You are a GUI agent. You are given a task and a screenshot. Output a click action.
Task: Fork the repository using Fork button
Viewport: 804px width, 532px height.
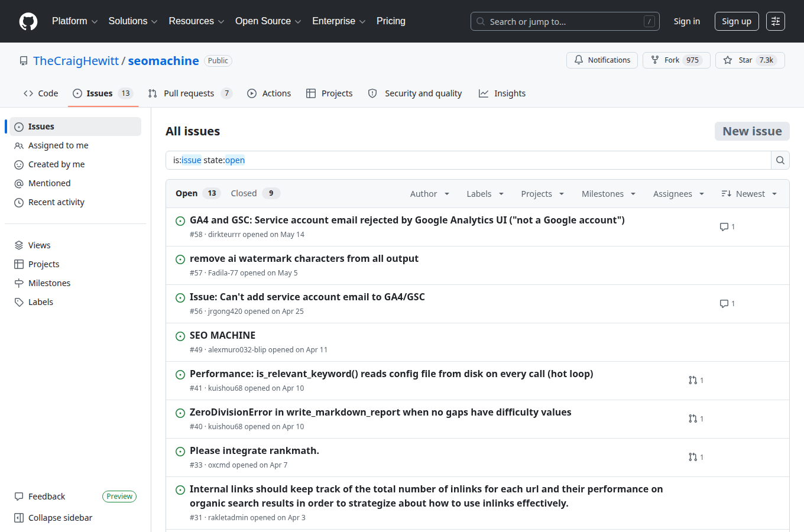click(x=676, y=60)
